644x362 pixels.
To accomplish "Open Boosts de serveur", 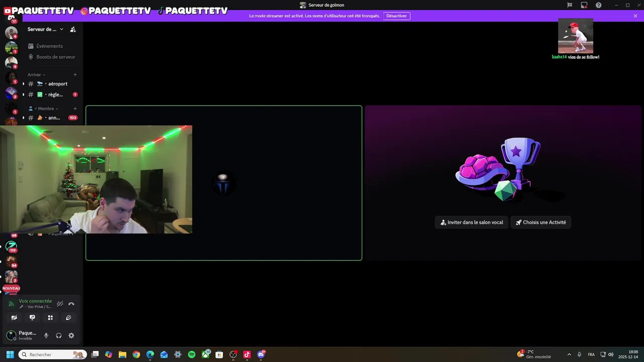I will coord(51,57).
